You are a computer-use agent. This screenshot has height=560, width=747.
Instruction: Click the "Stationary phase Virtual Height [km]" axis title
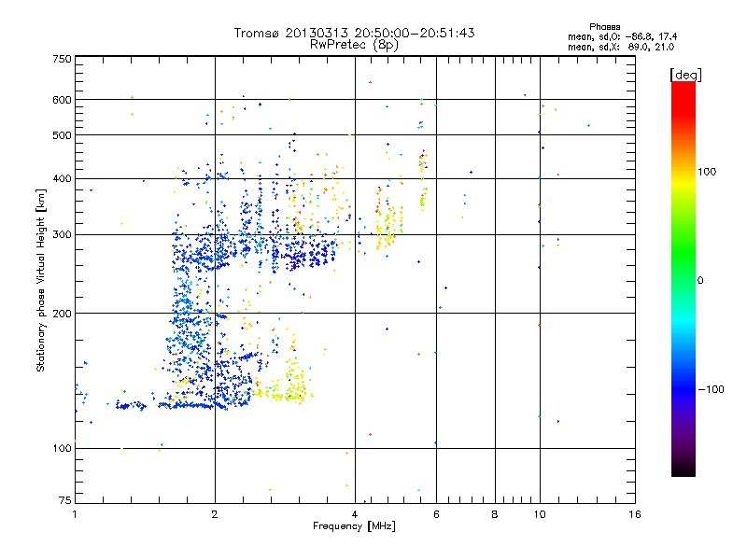pos(41,281)
